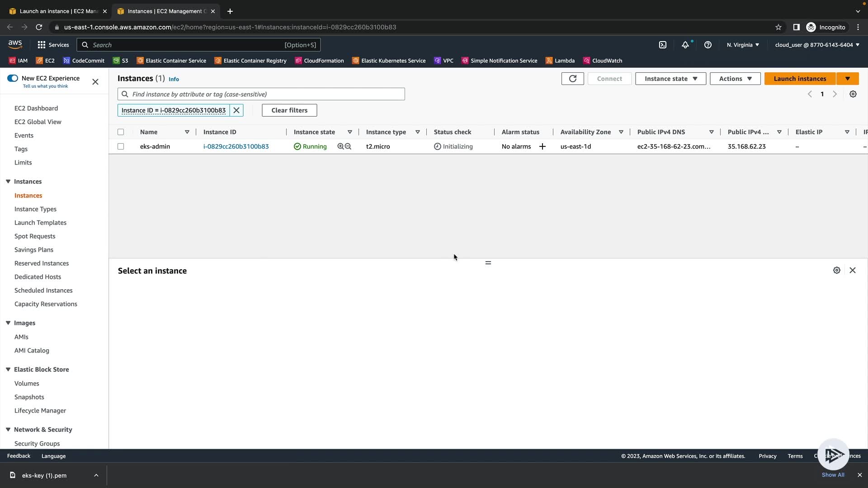Expand the Actions dropdown menu
868x488 pixels.
click(x=735, y=79)
